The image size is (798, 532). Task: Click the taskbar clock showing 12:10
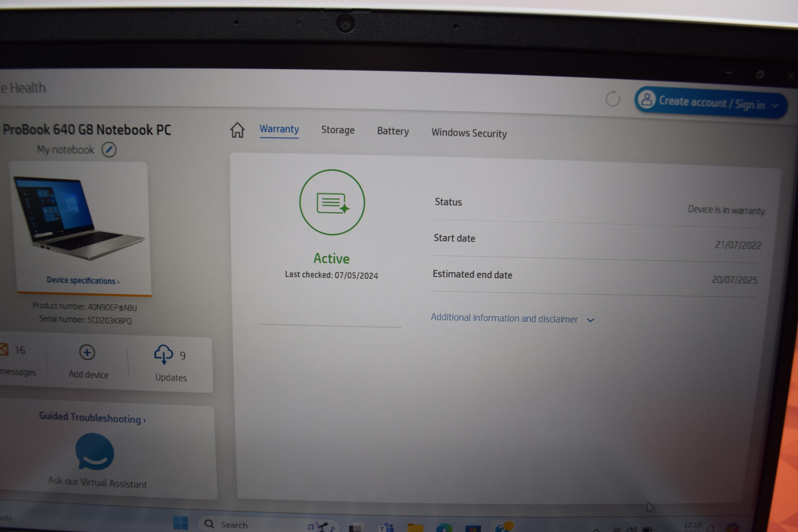click(x=692, y=525)
